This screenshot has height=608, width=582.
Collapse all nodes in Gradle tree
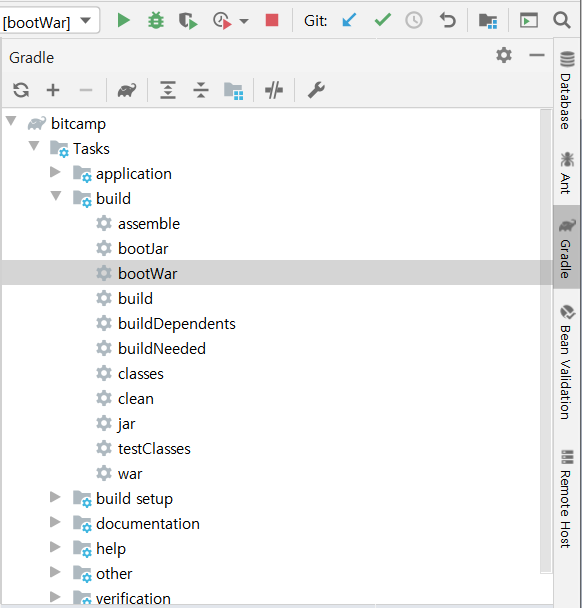pos(201,90)
